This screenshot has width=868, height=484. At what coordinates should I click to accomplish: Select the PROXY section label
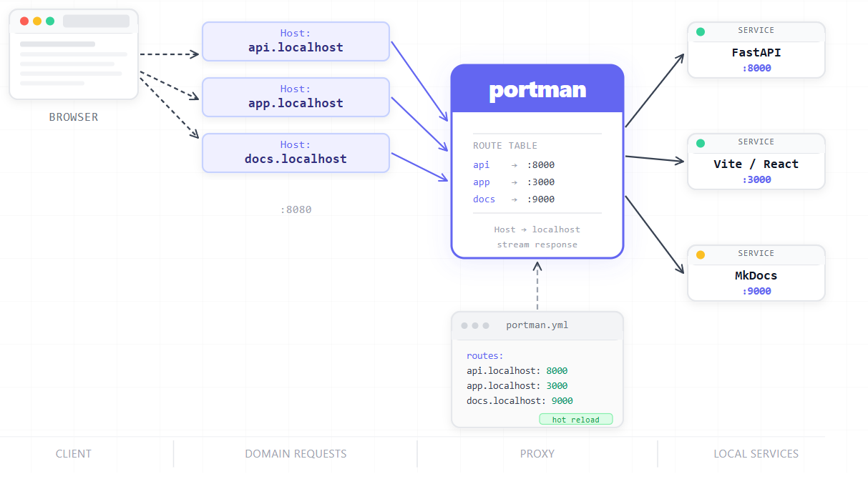(537, 453)
